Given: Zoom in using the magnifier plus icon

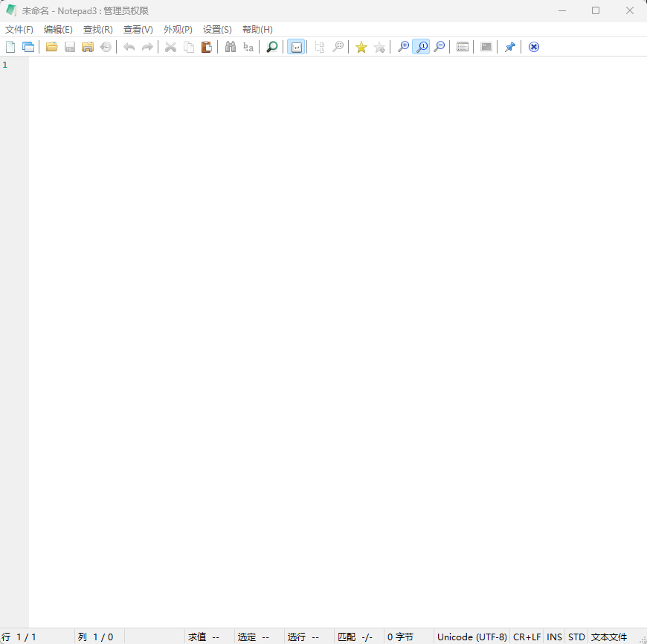Looking at the screenshot, I should (x=402, y=46).
